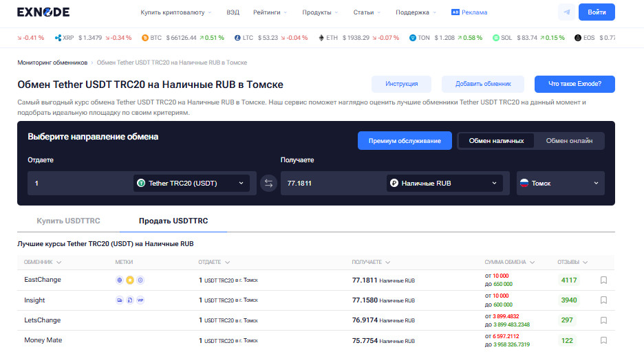Click the Войти login button
Image resolution: width=644 pixels, height=354 pixels.
(x=597, y=12)
